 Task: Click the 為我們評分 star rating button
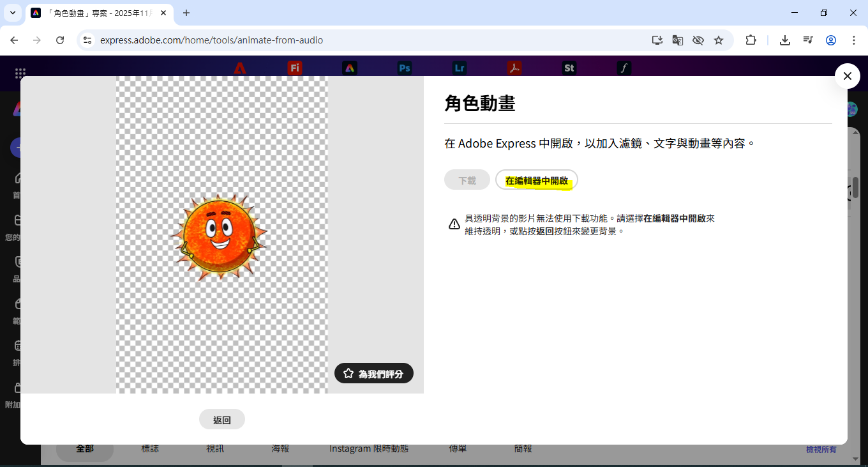click(374, 374)
